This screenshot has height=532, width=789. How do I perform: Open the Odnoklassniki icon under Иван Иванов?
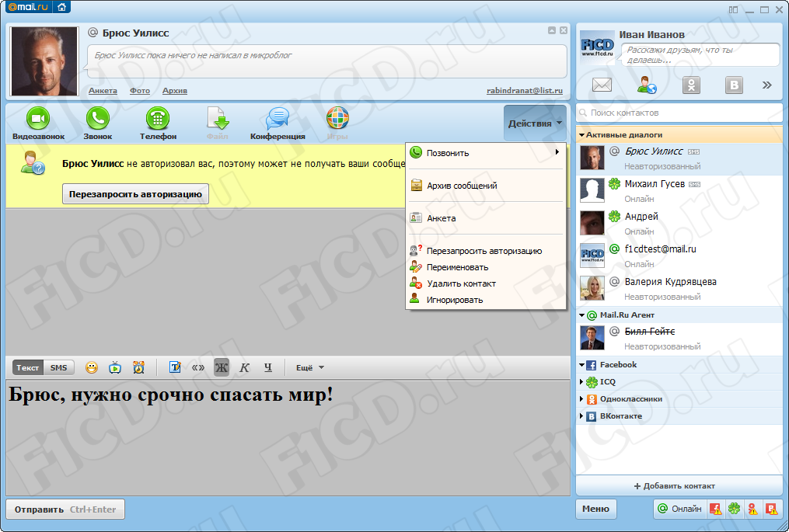691,85
